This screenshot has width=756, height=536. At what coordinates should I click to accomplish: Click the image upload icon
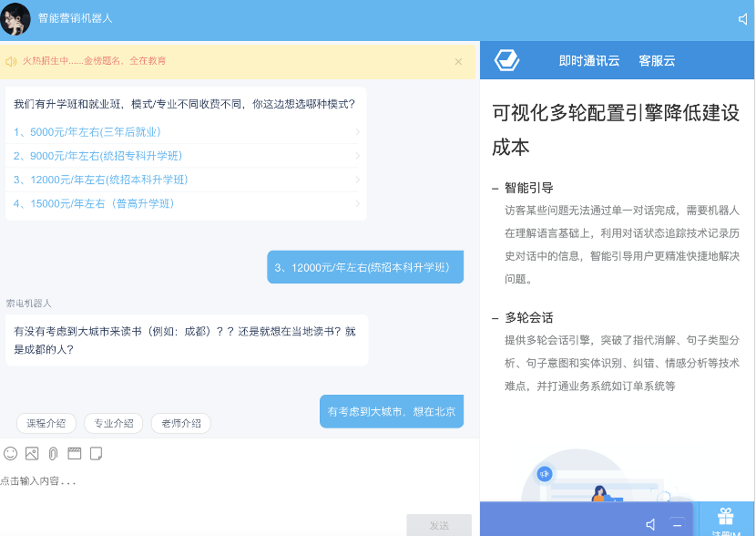(x=32, y=453)
